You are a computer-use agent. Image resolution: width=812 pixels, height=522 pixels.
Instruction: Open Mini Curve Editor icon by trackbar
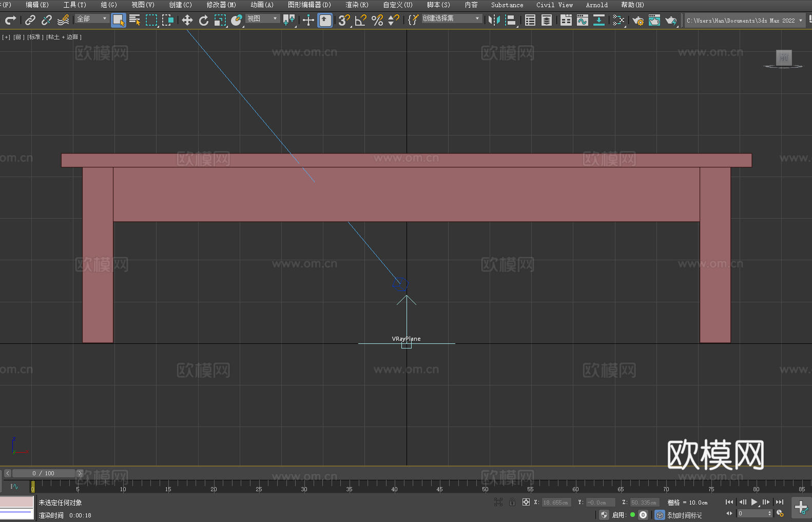pyautogui.click(x=14, y=486)
